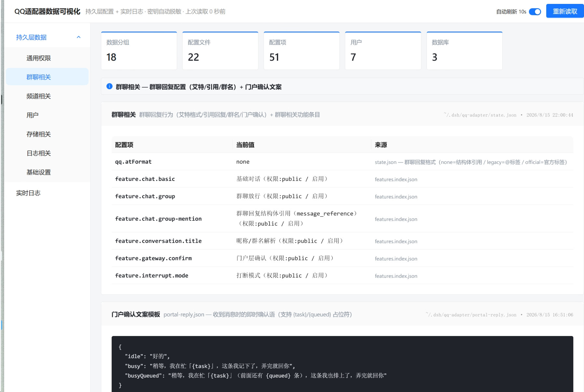Click the "idle" line in JSON block
Screen dimensions: 584x392
(147, 356)
